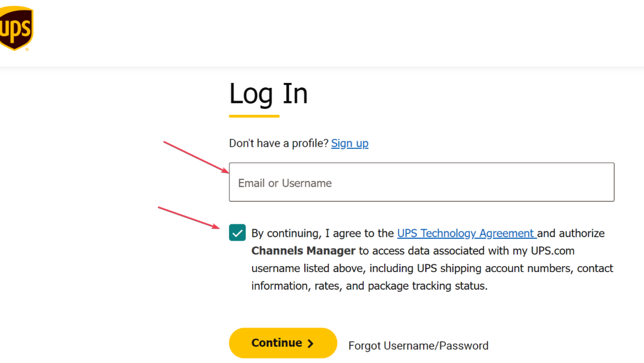Image resolution: width=644 pixels, height=363 pixels.
Task: Open the UPS Technology Agreement hyperlink
Action: pos(466,233)
